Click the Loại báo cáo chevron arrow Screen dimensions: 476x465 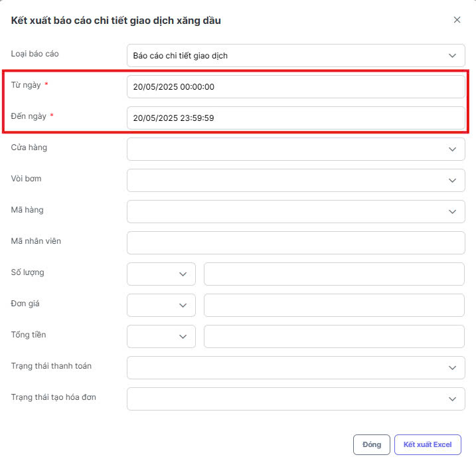pos(452,56)
